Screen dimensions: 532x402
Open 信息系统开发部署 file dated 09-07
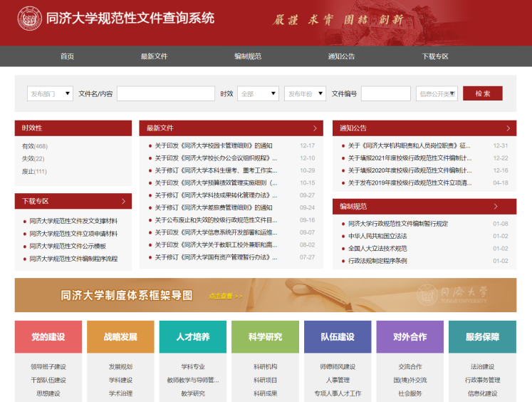tap(216, 232)
